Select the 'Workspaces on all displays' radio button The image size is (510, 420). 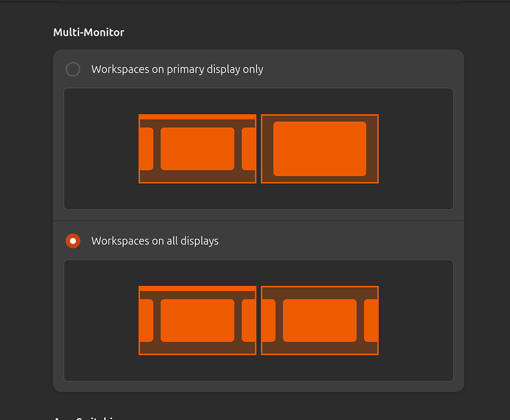[73, 241]
